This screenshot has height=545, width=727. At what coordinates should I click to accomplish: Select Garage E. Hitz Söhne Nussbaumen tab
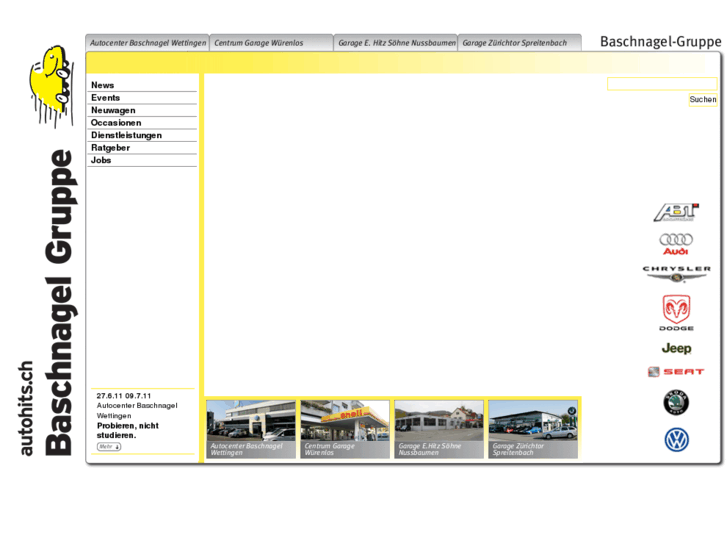[x=395, y=43]
